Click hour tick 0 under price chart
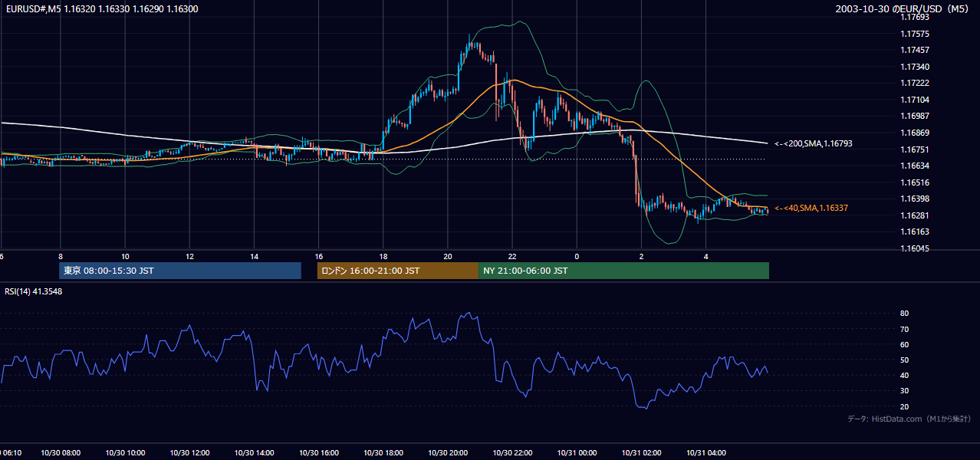 click(x=577, y=257)
